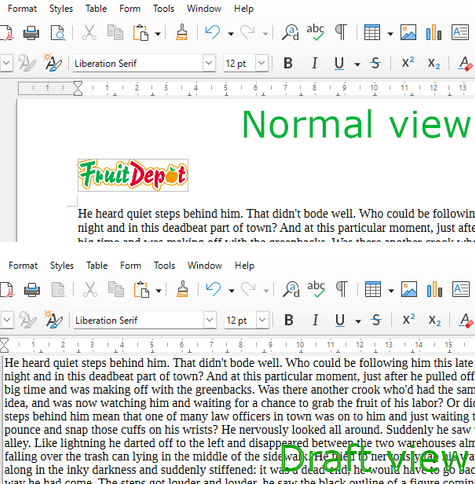Click Update Style icon in Normal view window

pos(27,63)
